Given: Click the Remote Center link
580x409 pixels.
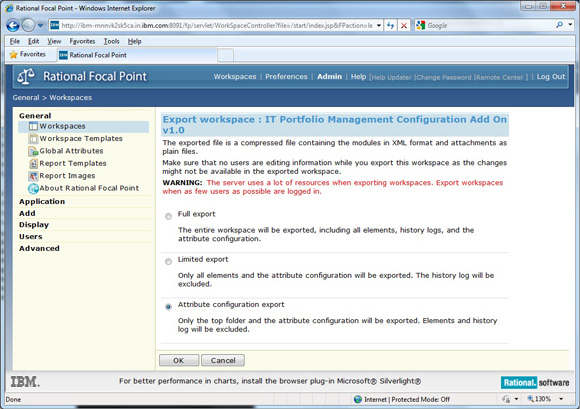Looking at the screenshot, I should (x=500, y=77).
